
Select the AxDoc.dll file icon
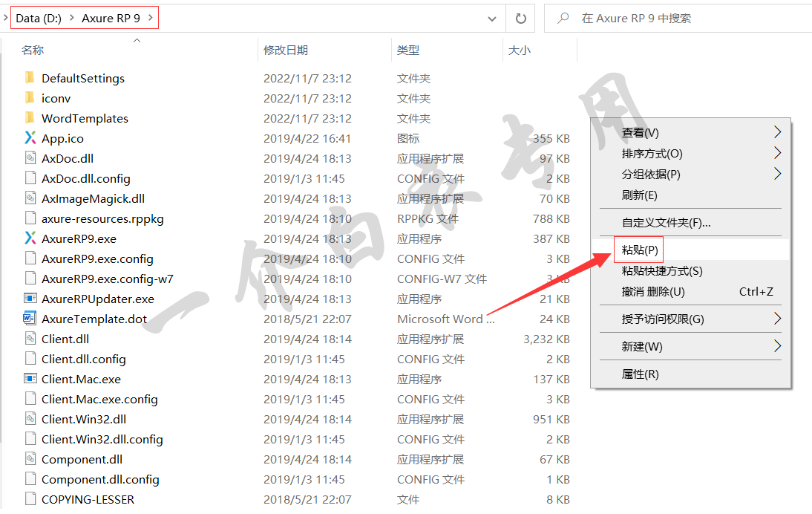[x=30, y=158]
